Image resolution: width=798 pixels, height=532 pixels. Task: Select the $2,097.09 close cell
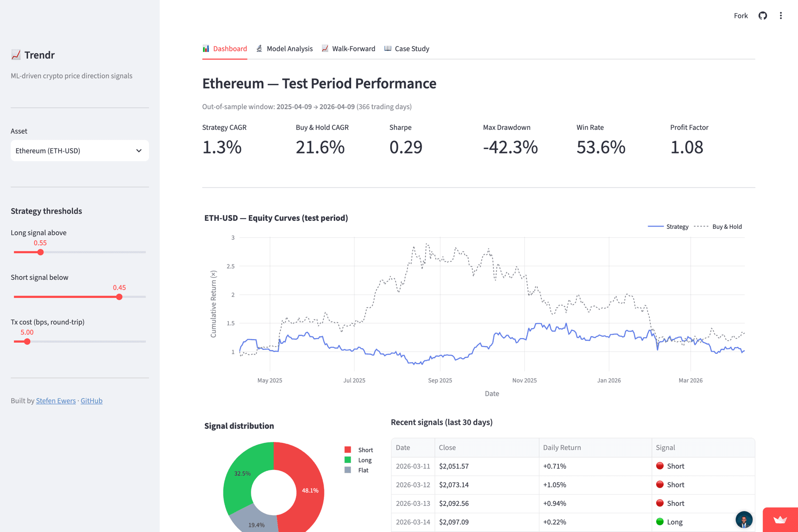click(487, 522)
